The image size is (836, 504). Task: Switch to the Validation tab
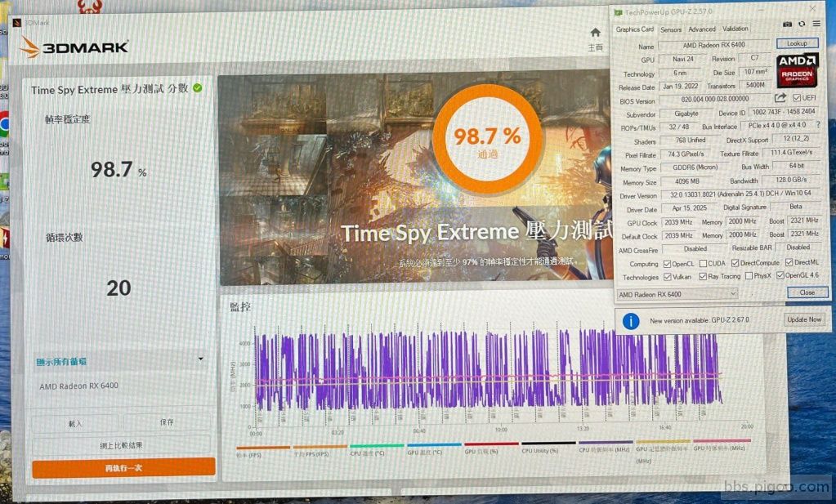tap(735, 29)
